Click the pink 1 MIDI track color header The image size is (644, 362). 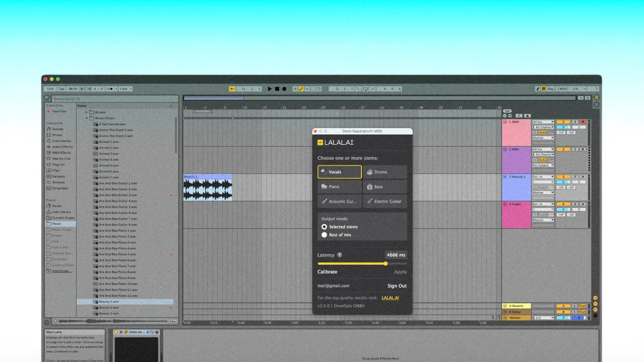[x=517, y=133]
